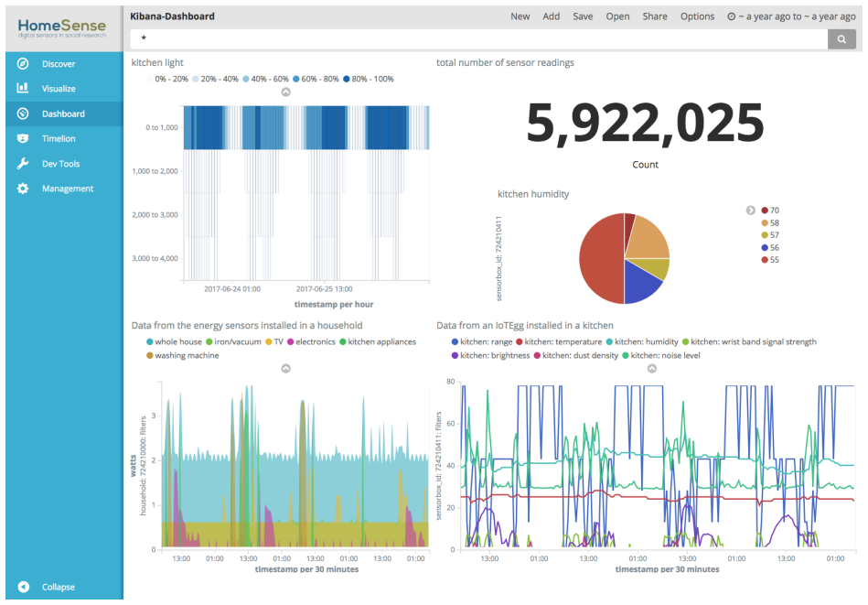This screenshot has height=605, width=868.
Task: Toggle the 80% - 100% legend entry
Action: [368, 80]
